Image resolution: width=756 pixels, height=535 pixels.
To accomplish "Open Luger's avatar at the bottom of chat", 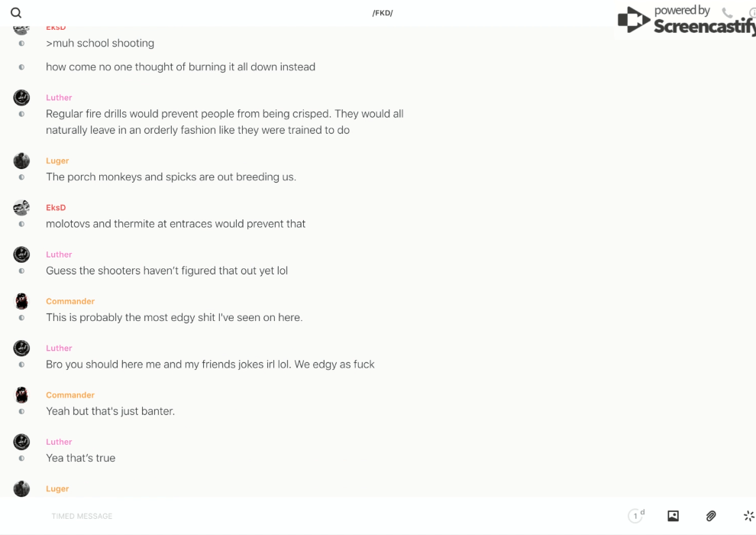I will point(21,488).
